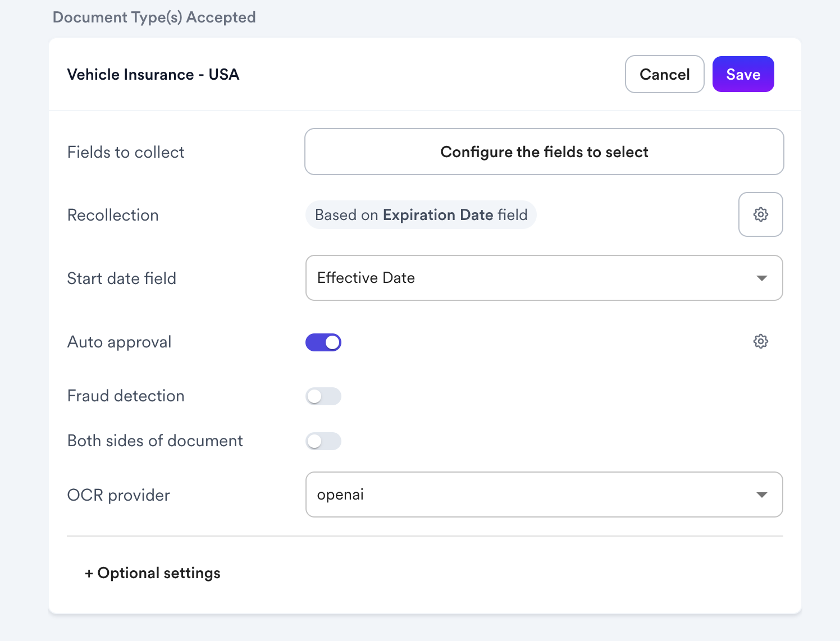The height and width of the screenshot is (641, 840).
Task: Click the Based on Expiration Date field chip
Action: (421, 215)
